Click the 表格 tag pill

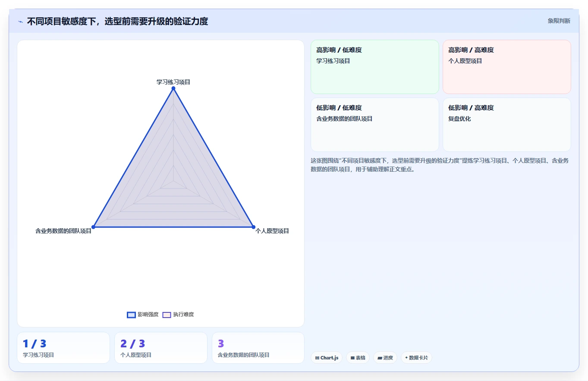click(x=358, y=358)
